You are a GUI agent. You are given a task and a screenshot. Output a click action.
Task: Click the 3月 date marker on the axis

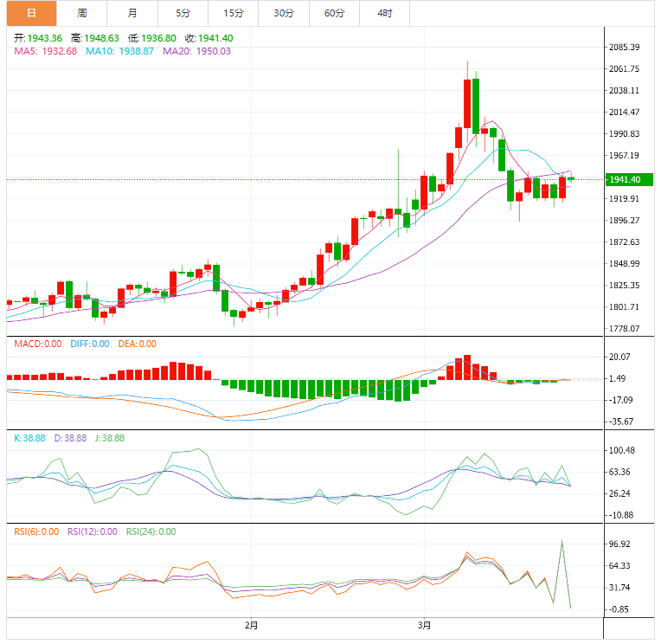point(424,625)
